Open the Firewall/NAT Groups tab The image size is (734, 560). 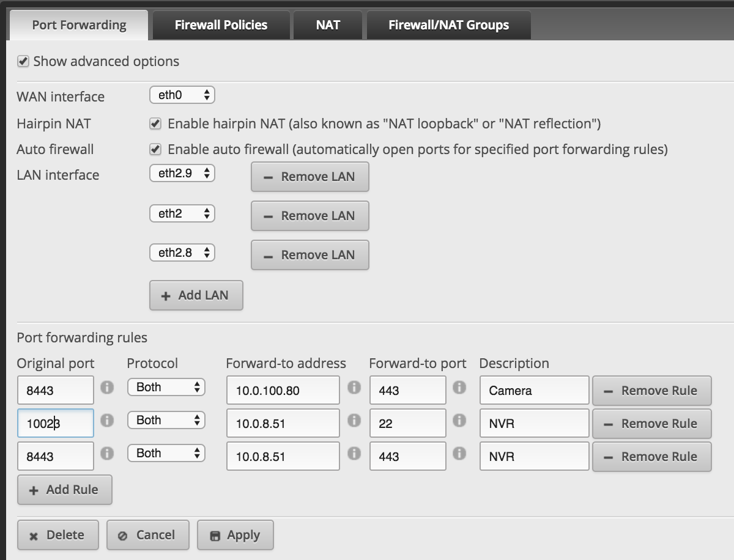pos(448,25)
